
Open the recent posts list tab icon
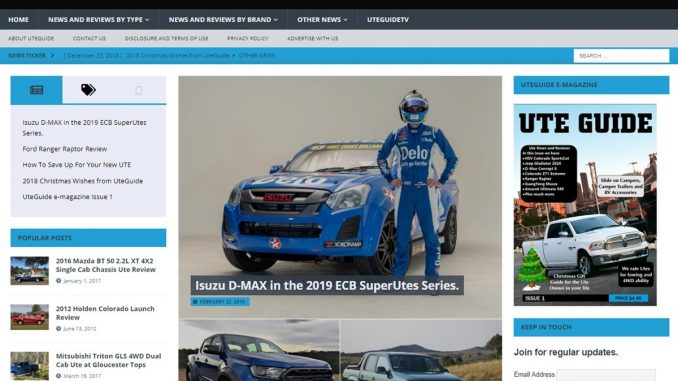point(36,90)
